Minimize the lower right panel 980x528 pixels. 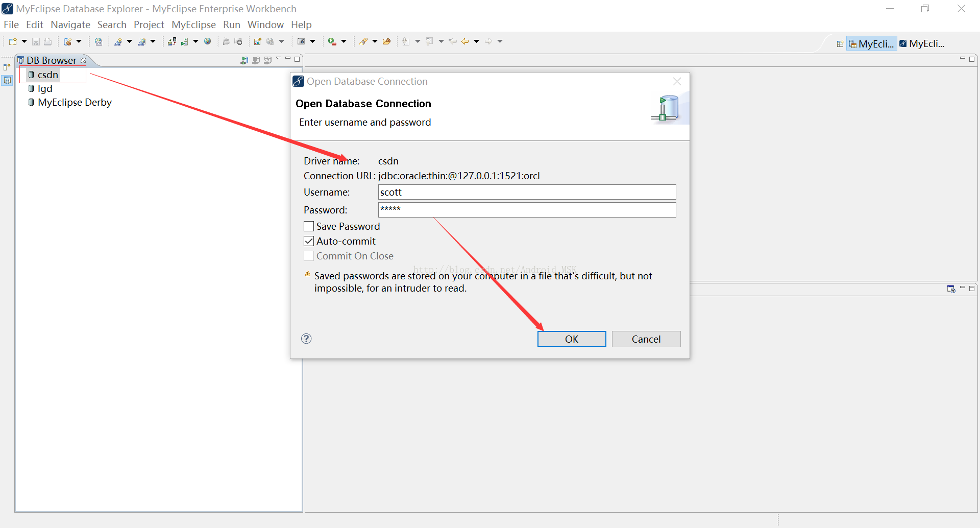click(x=963, y=288)
